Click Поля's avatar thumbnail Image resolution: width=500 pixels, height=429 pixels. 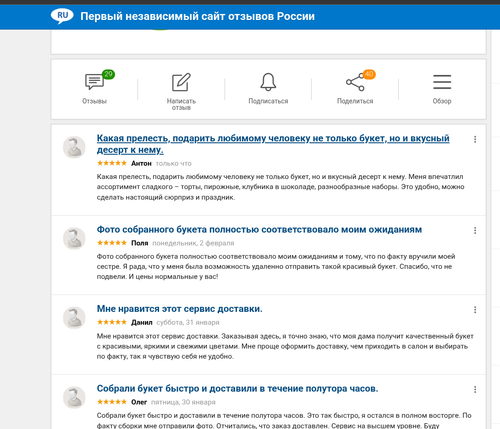74,238
